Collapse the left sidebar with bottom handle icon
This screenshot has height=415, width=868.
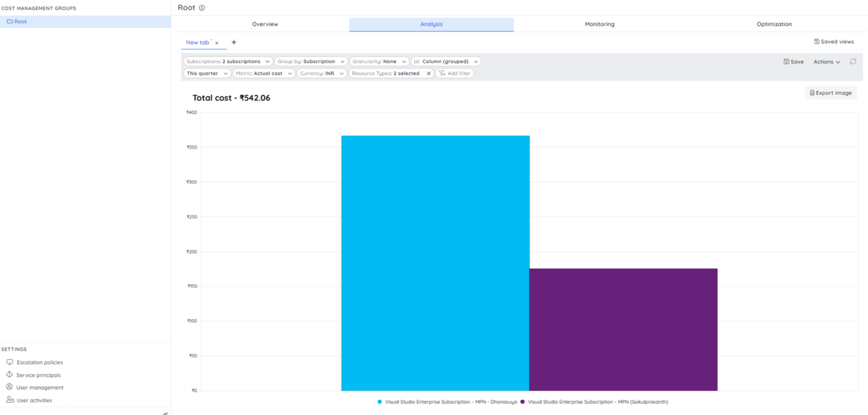coord(165,413)
